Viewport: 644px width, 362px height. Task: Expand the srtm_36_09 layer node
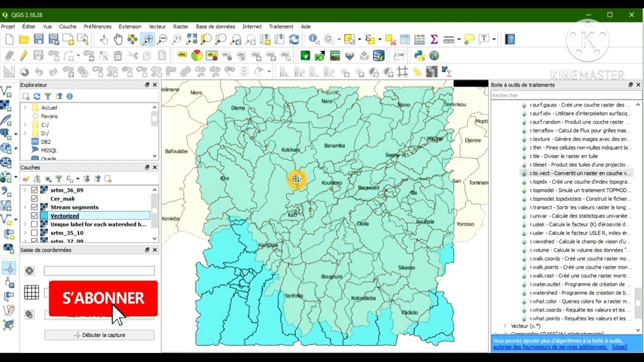click(x=25, y=190)
